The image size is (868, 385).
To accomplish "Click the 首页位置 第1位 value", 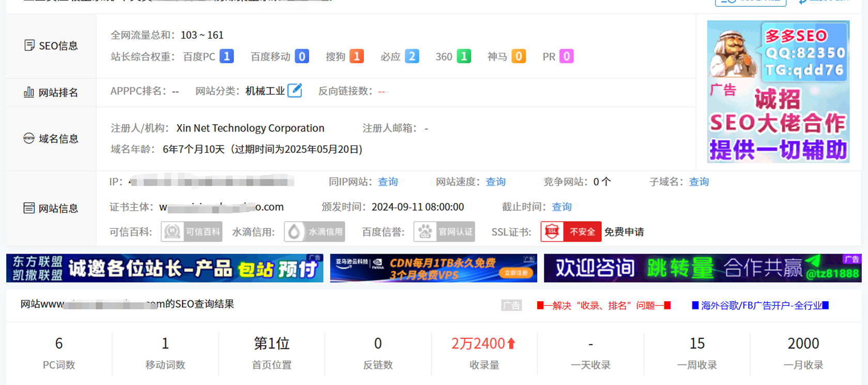I will click(x=271, y=343).
